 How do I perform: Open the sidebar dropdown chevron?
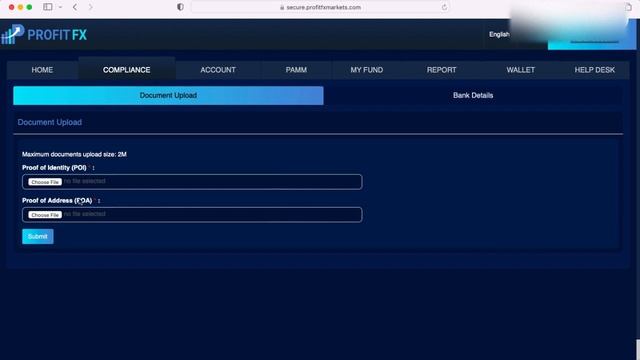[x=60, y=7]
